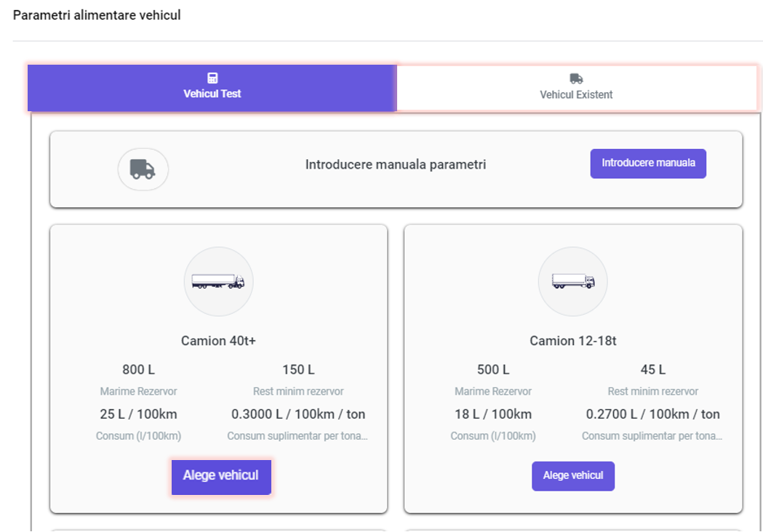This screenshot has height=532, width=763.
Task: Switch to the Vehicul Test tab label
Action: tap(212, 94)
